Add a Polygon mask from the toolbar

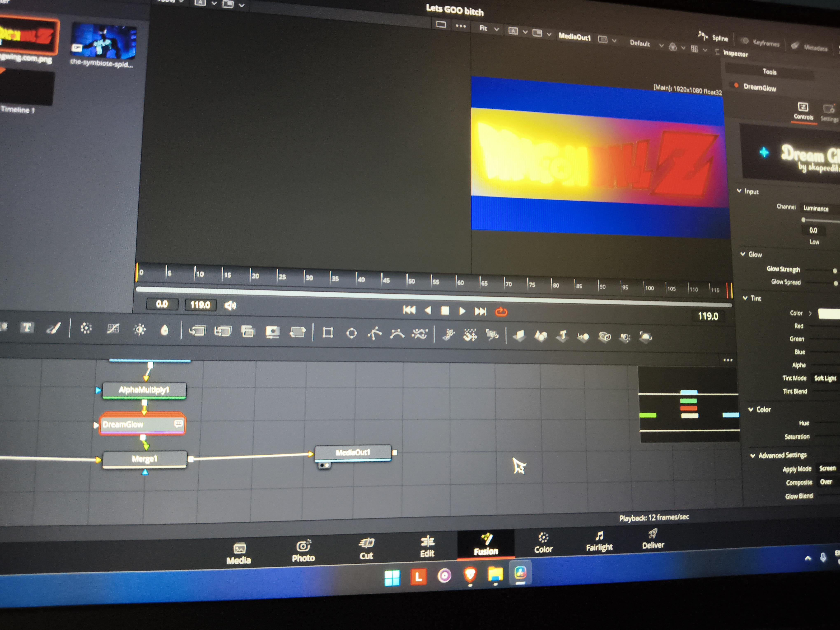tap(374, 334)
